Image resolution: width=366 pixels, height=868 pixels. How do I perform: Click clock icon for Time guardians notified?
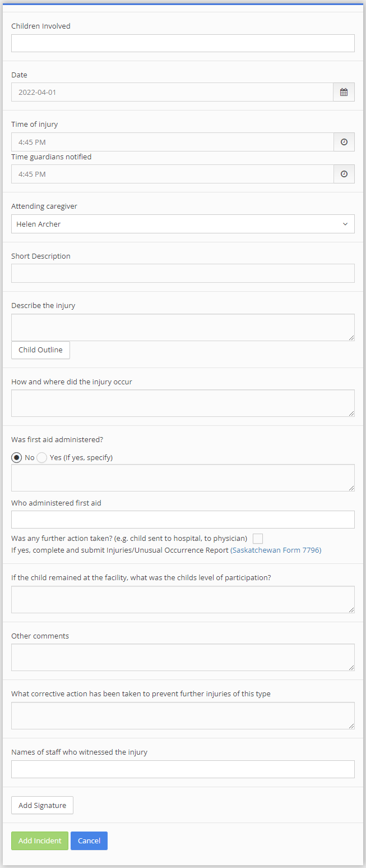(x=344, y=174)
